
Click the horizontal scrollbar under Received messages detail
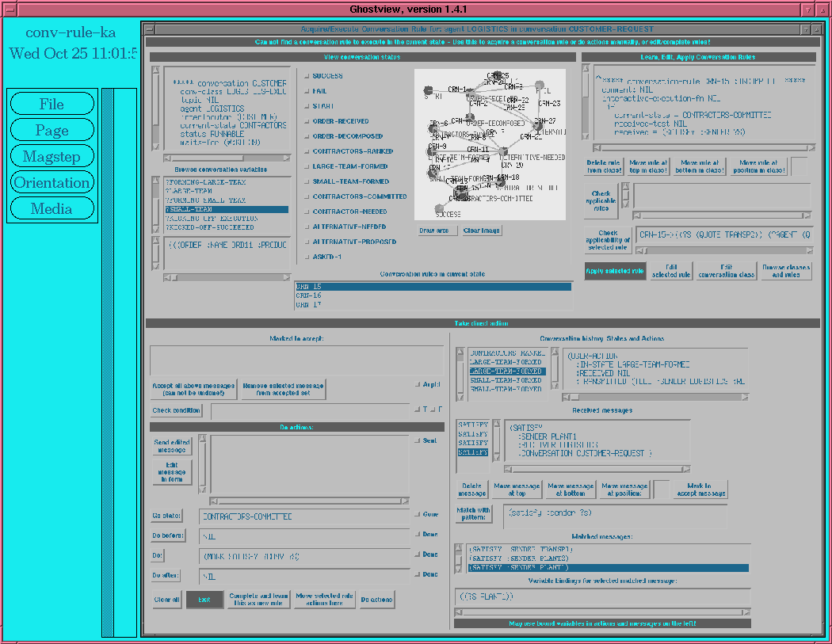point(597,469)
